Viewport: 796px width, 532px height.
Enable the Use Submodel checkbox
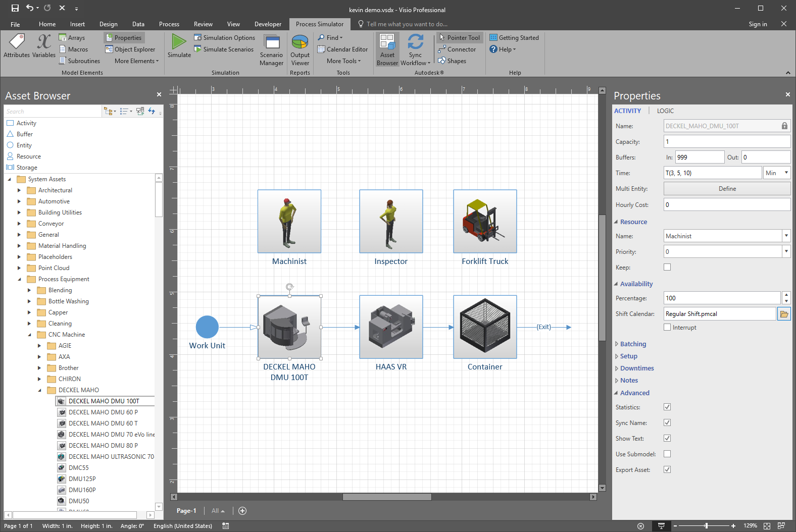pyautogui.click(x=667, y=454)
